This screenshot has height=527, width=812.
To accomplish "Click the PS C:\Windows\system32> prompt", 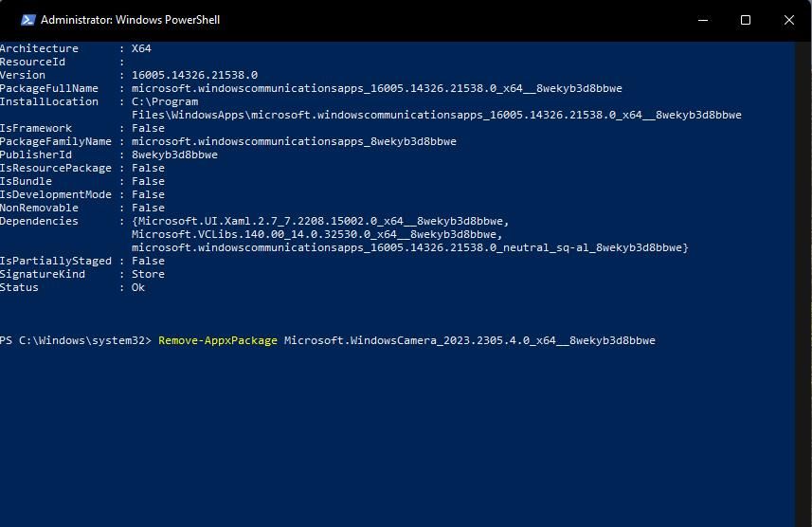I will tap(76, 340).
